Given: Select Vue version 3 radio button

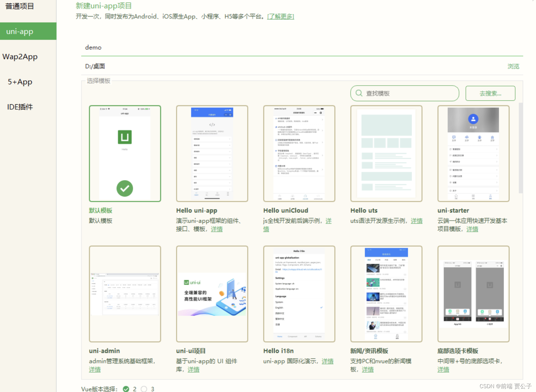Looking at the screenshot, I should coord(144,389).
